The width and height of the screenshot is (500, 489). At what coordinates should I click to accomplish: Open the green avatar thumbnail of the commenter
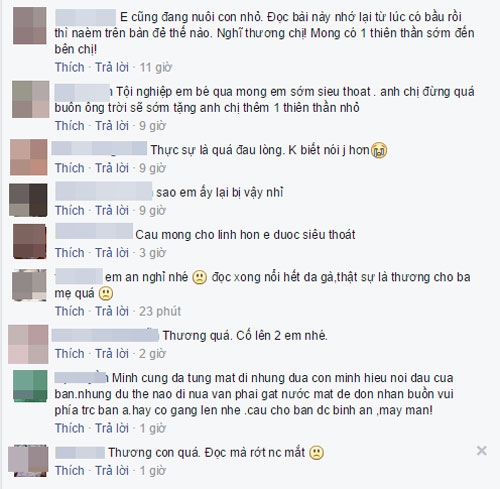(30, 386)
